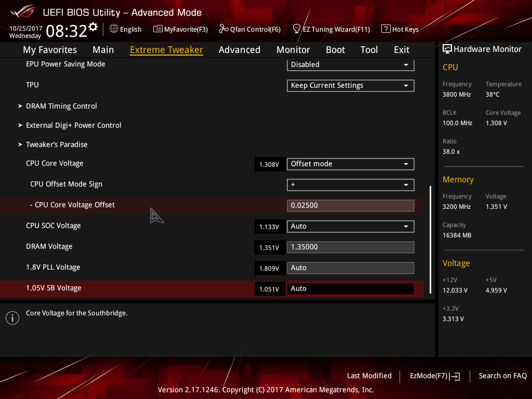
Task: Click the globe language icon
Action: click(114, 29)
